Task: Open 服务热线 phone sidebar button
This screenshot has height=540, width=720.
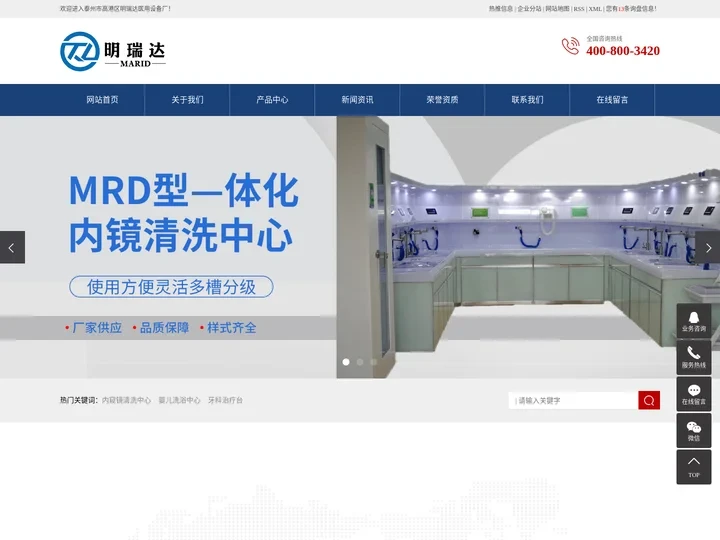Action: point(694,357)
